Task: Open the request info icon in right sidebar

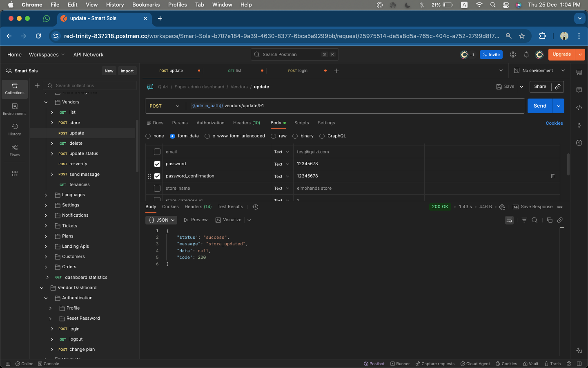Action: point(579,143)
